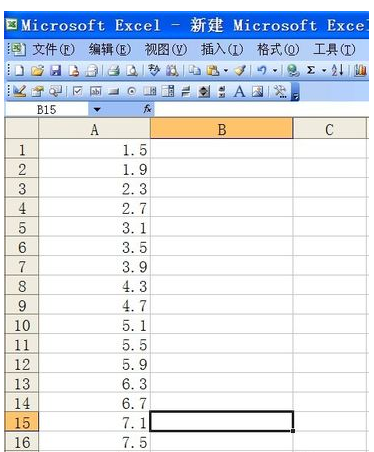The image size is (374, 452).
Task: Click the New workbook icon
Action: click(20, 70)
